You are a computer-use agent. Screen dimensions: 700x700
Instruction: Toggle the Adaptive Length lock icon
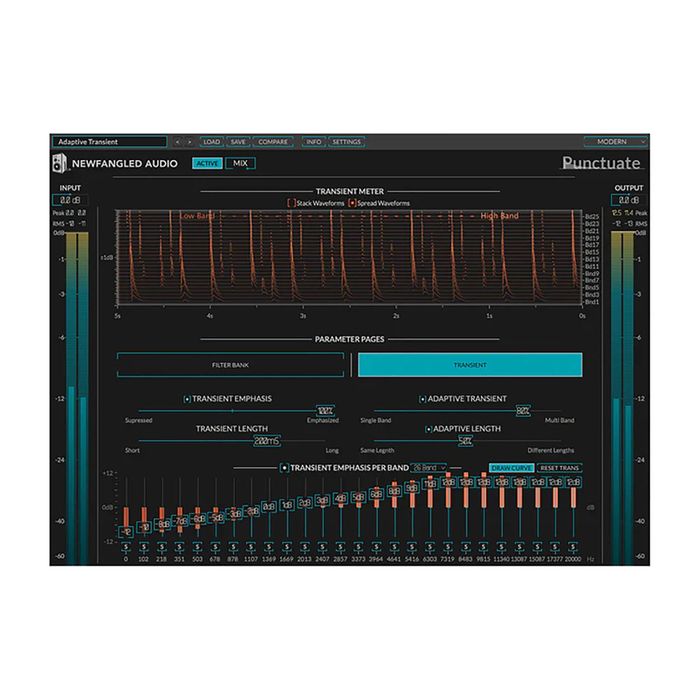(428, 428)
